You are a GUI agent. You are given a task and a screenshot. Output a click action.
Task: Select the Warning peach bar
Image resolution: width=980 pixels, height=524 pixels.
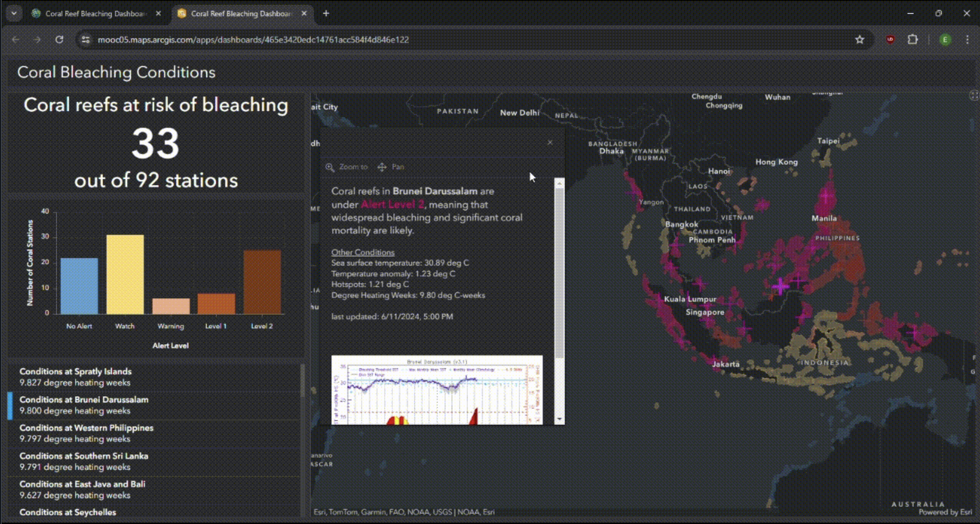(171, 306)
